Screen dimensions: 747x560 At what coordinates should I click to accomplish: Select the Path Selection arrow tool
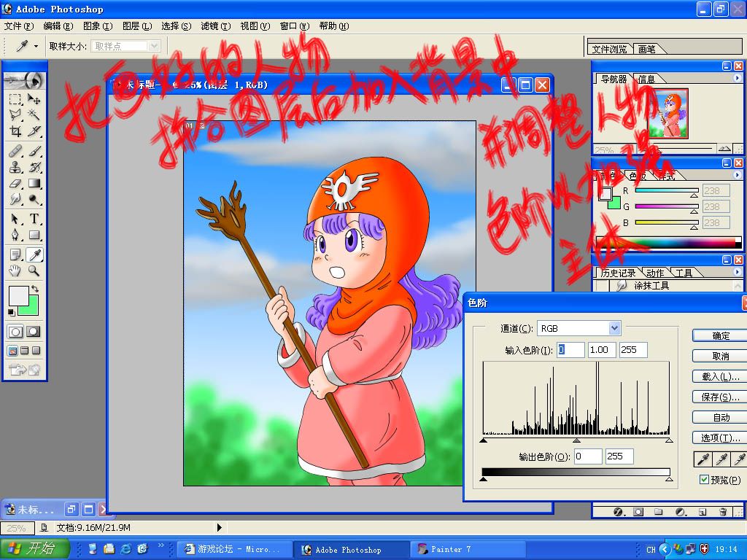tap(15, 219)
